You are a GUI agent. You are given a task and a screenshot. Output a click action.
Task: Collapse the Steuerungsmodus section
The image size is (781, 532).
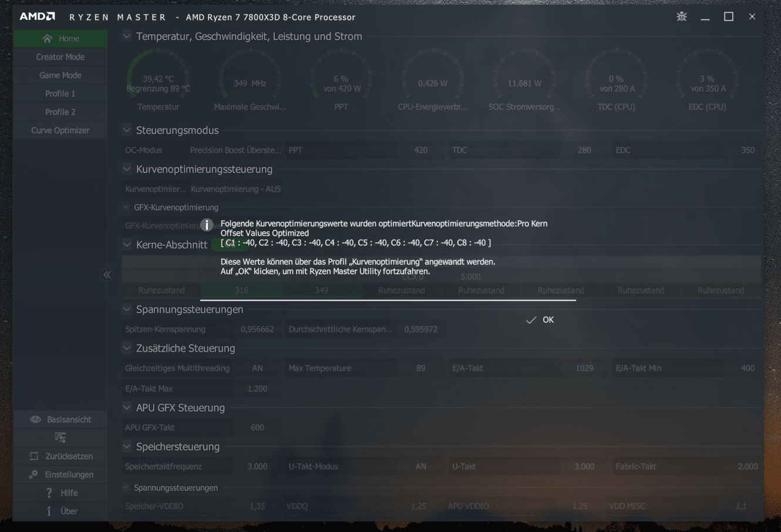(x=126, y=130)
